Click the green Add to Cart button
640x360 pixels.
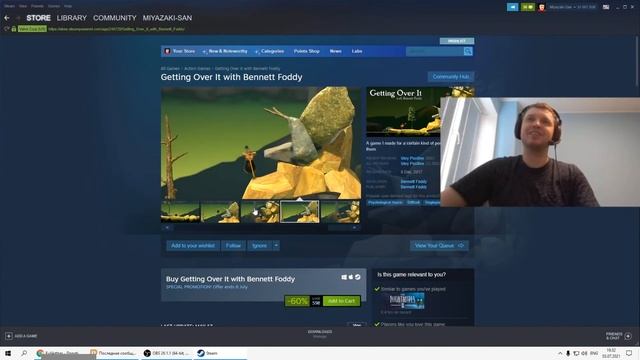342,301
